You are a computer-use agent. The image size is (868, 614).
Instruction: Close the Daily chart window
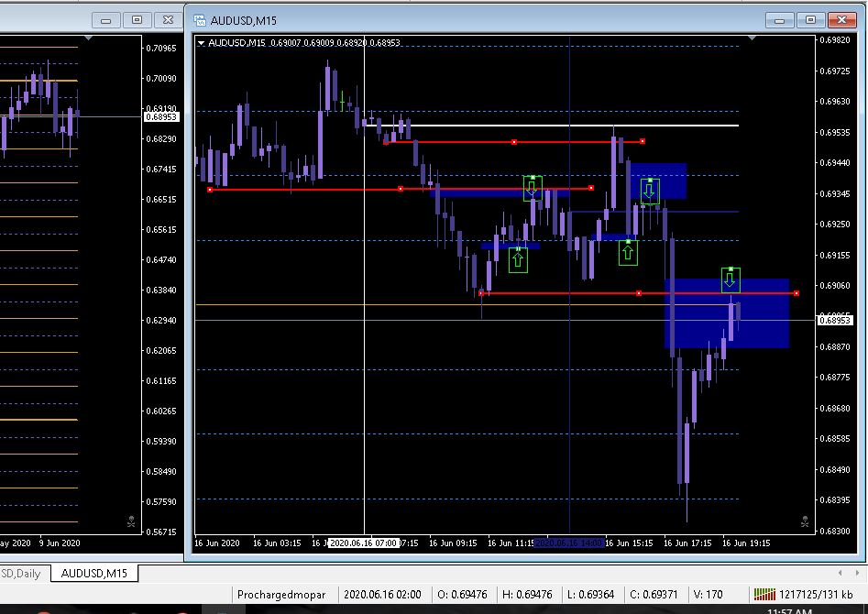(x=168, y=20)
